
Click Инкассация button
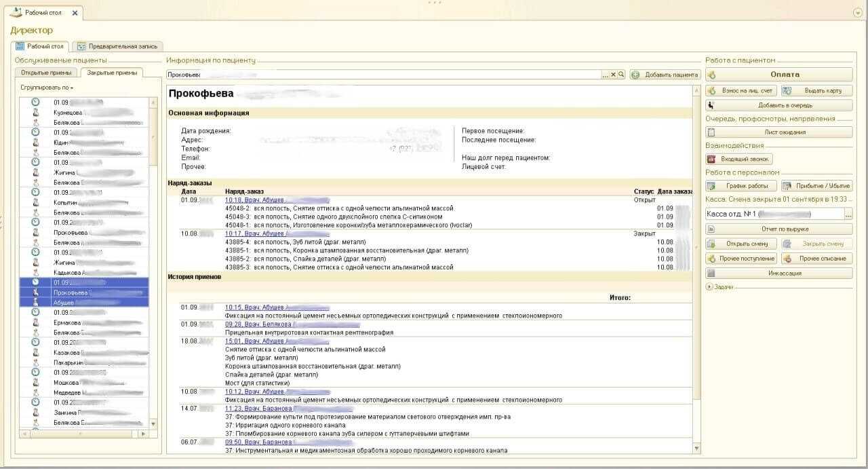pyautogui.click(x=778, y=274)
